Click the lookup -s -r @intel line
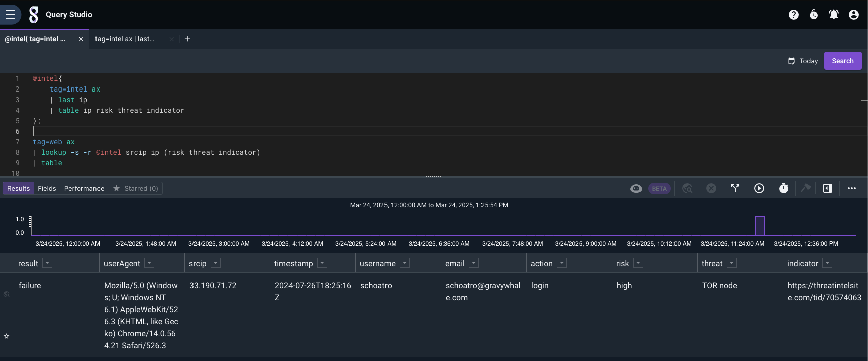 147,152
